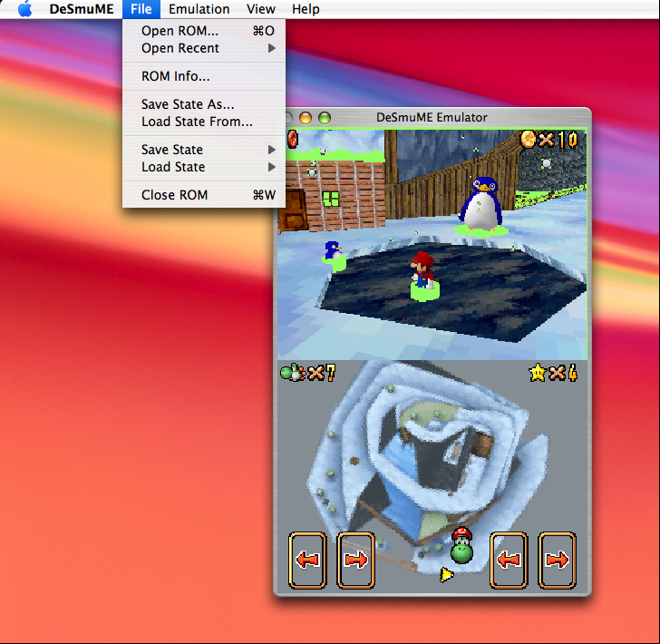Click the DeSmuME Emulator title bar
This screenshot has width=660, height=644.
(x=432, y=117)
